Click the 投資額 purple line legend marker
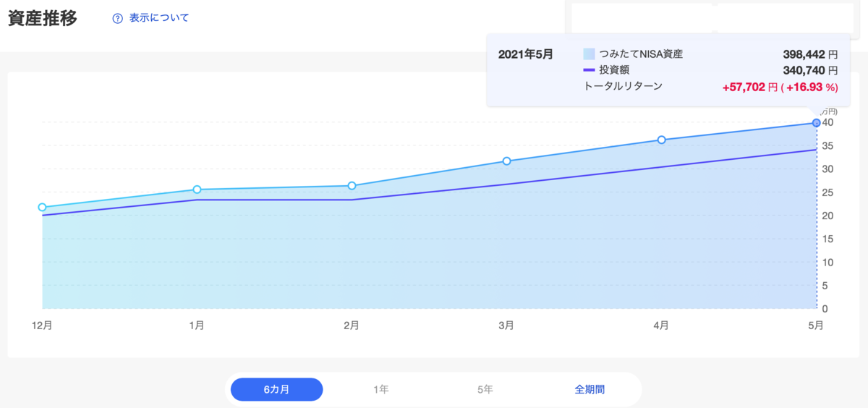The image size is (868, 408). (589, 70)
